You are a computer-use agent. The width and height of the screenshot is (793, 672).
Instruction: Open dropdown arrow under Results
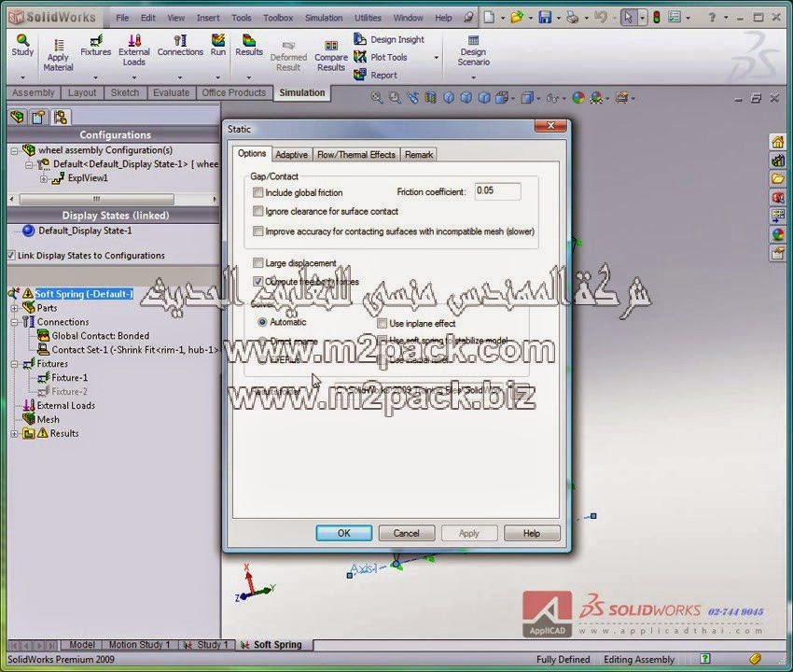(249, 77)
